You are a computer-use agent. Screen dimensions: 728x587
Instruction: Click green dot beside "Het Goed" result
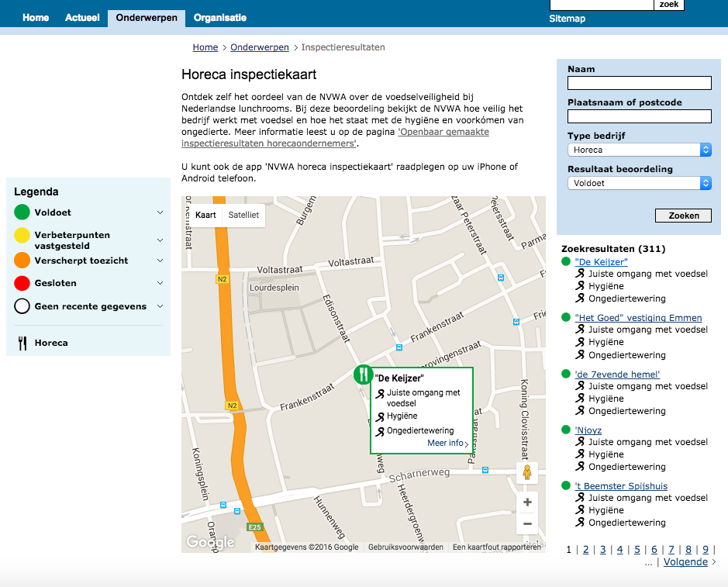(565, 317)
